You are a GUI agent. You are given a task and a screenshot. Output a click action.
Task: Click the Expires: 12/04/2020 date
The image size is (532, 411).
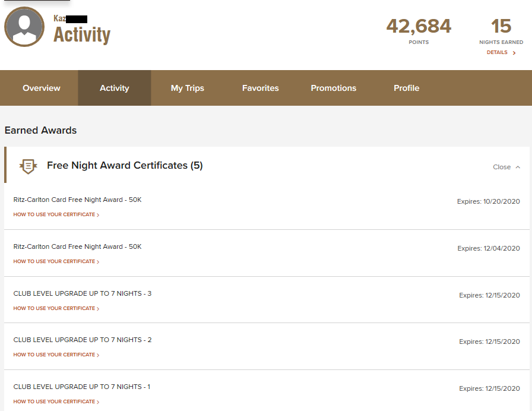(489, 248)
